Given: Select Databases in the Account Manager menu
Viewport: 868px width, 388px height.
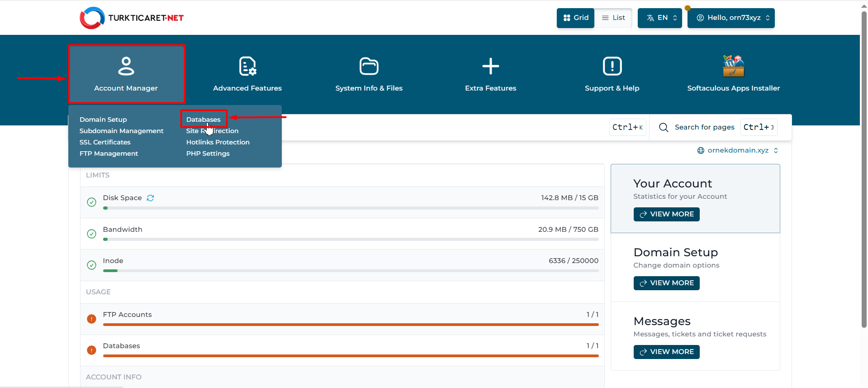Looking at the screenshot, I should 204,120.
